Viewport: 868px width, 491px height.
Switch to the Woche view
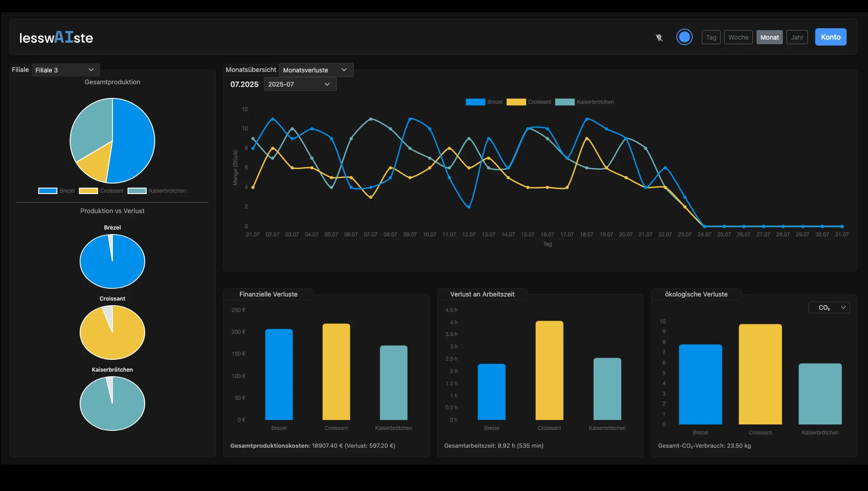pyautogui.click(x=738, y=37)
